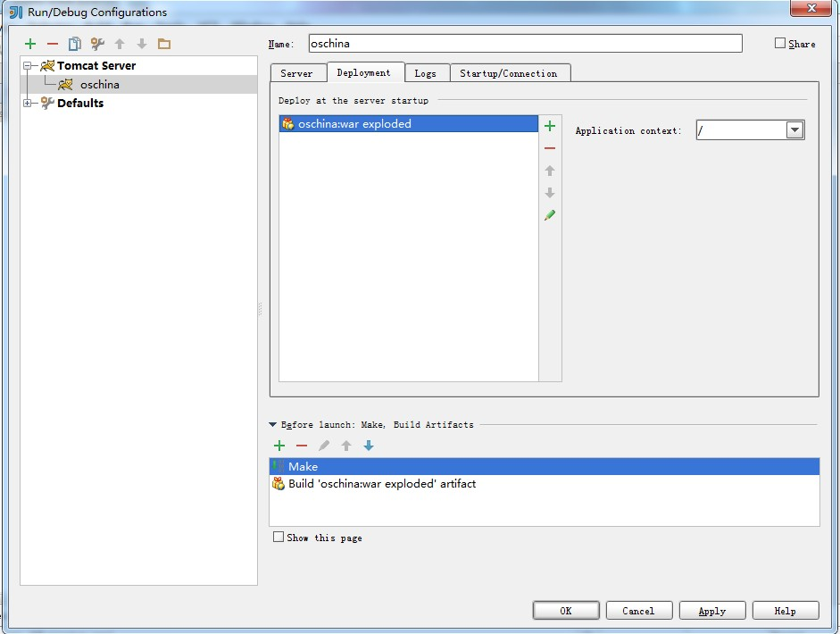Screen dimensions: 840x634
Task: Switch to the Server tab
Action: (x=298, y=72)
